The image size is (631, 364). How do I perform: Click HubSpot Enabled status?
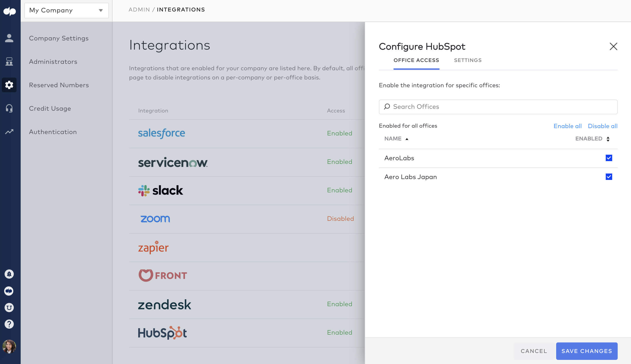[x=339, y=333]
